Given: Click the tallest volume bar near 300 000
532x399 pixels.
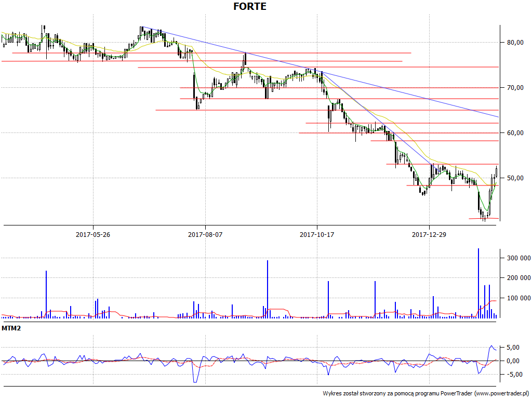Looking at the screenshot, I should [x=478, y=283].
